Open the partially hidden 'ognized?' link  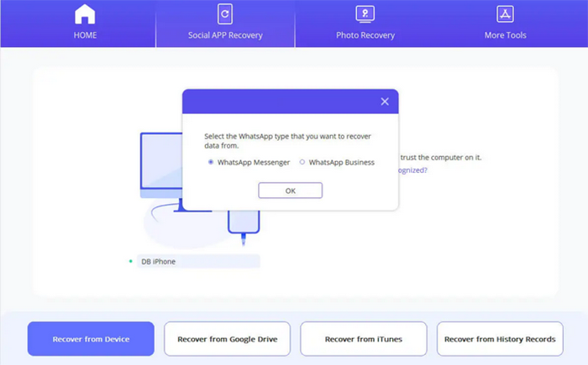tap(413, 170)
